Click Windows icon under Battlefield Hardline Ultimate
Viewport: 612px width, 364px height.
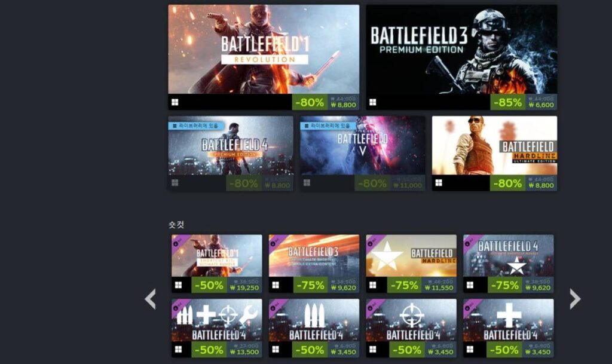click(439, 183)
